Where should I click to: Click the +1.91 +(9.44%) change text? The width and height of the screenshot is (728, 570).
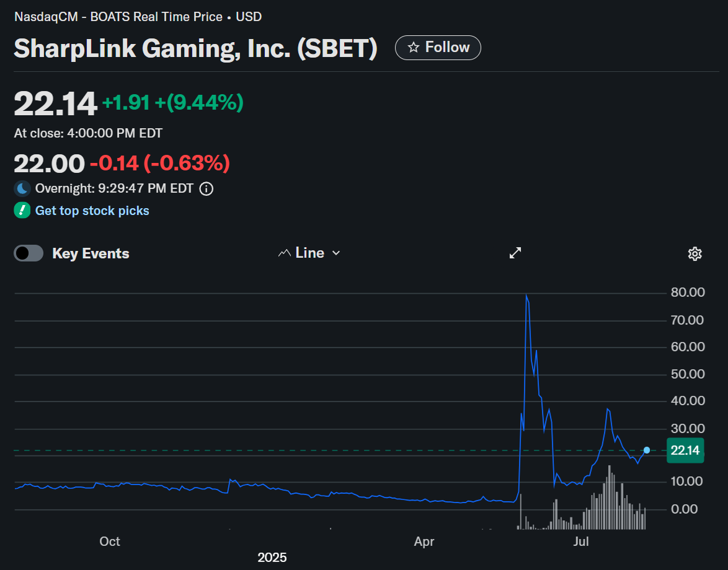pos(173,102)
